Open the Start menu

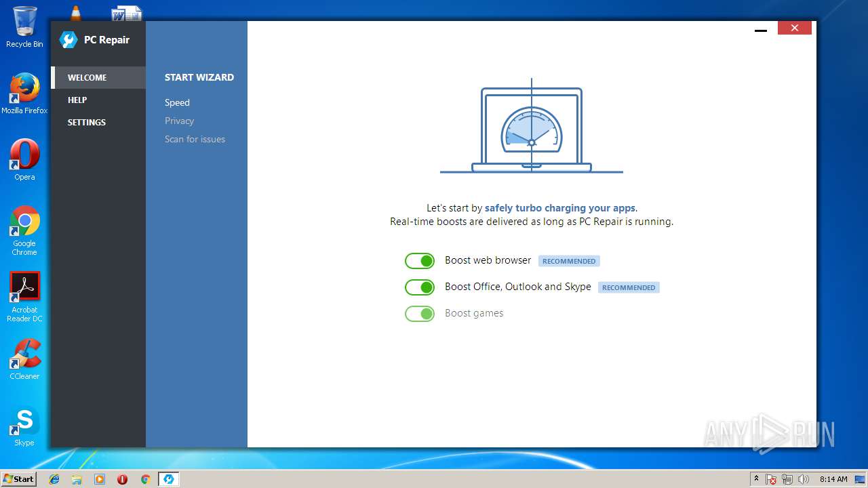coord(19,479)
